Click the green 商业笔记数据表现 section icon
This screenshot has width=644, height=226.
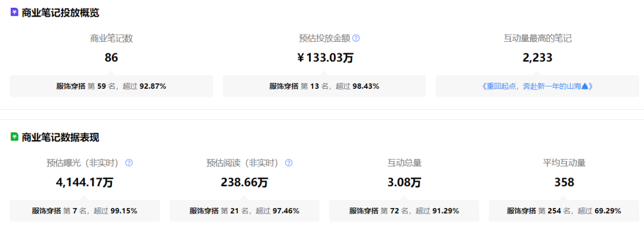[x=14, y=137]
